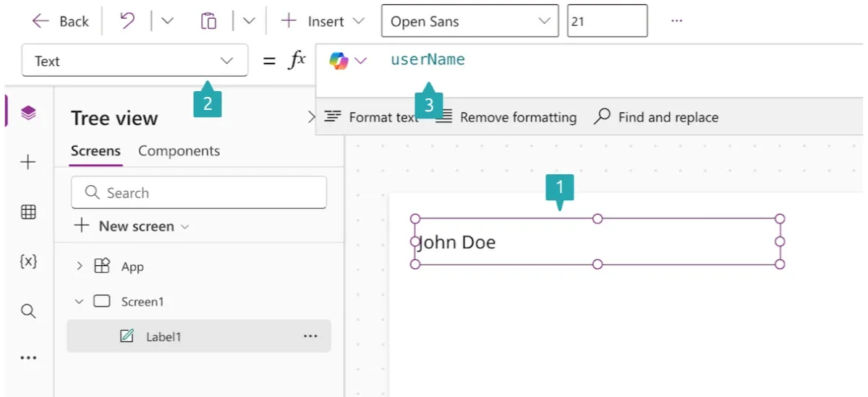This screenshot has width=868, height=397.
Task: Click the Label1 control type icon
Action: [x=127, y=336]
